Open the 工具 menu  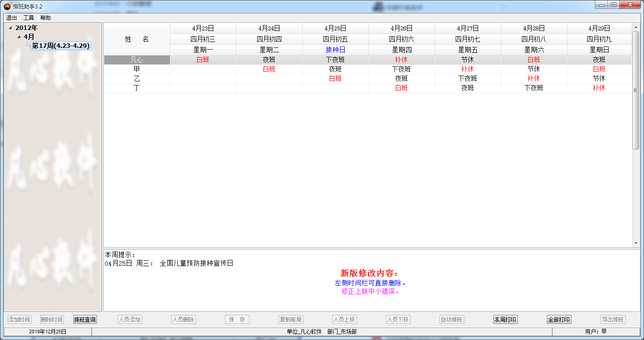(29, 18)
